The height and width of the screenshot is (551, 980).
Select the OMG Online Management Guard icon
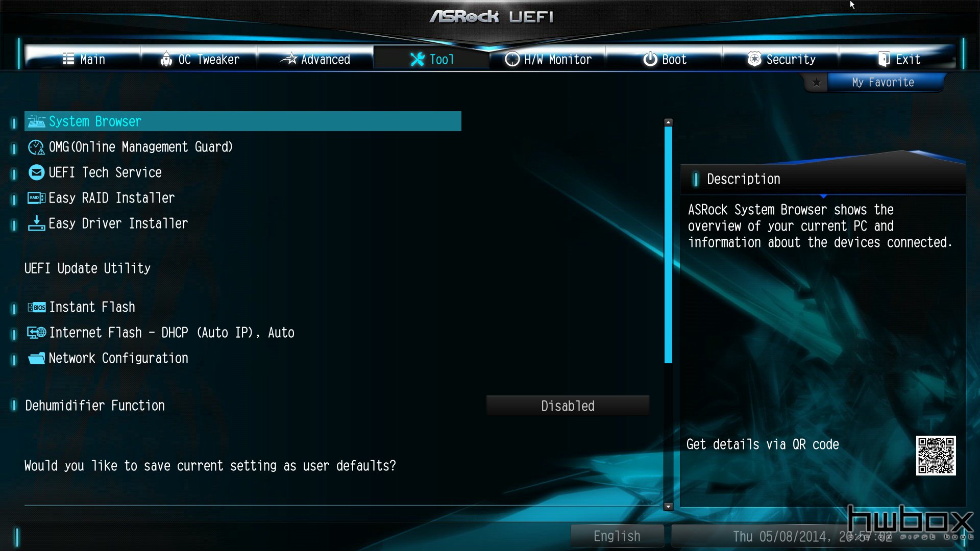click(36, 146)
